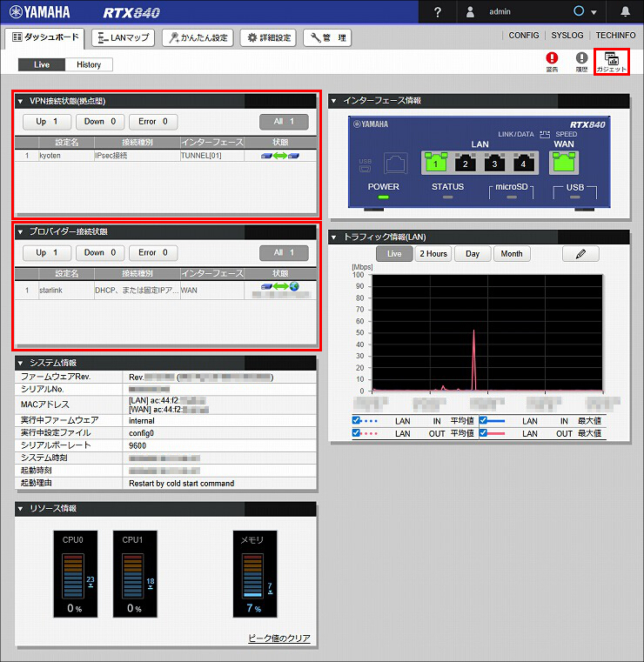
Task: Toggle the LAN IN average (平均値) checkbox
Action: 356,420
